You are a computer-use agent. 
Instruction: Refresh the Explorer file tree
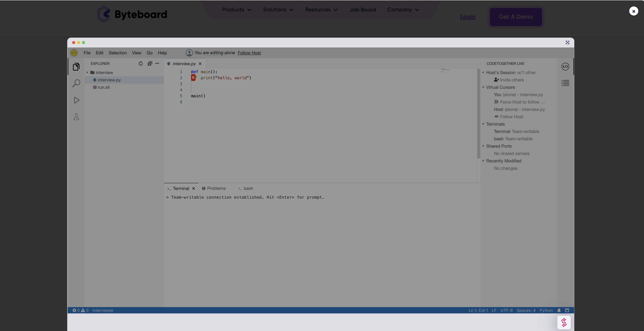coord(141,63)
